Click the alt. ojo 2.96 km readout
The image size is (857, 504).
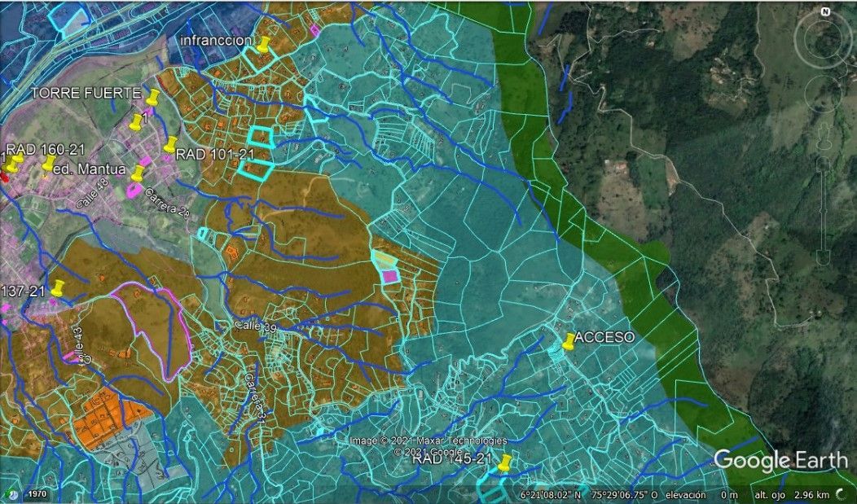tap(790, 495)
